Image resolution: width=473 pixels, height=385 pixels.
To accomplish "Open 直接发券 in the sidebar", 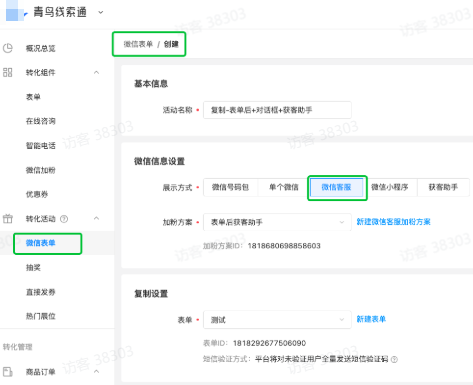I will pyautogui.click(x=41, y=292).
